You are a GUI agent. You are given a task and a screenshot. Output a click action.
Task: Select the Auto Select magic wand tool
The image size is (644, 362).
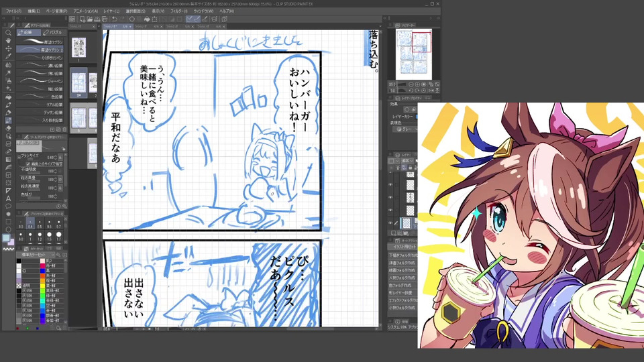[8, 72]
